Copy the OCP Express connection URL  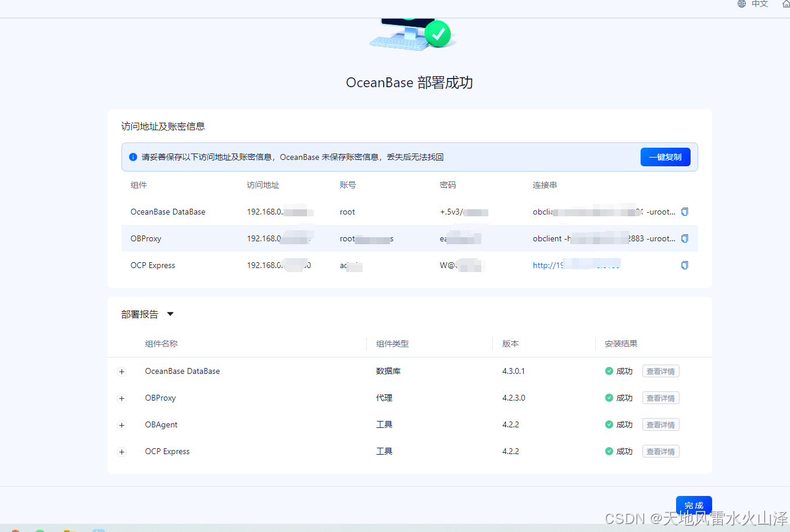tap(684, 265)
